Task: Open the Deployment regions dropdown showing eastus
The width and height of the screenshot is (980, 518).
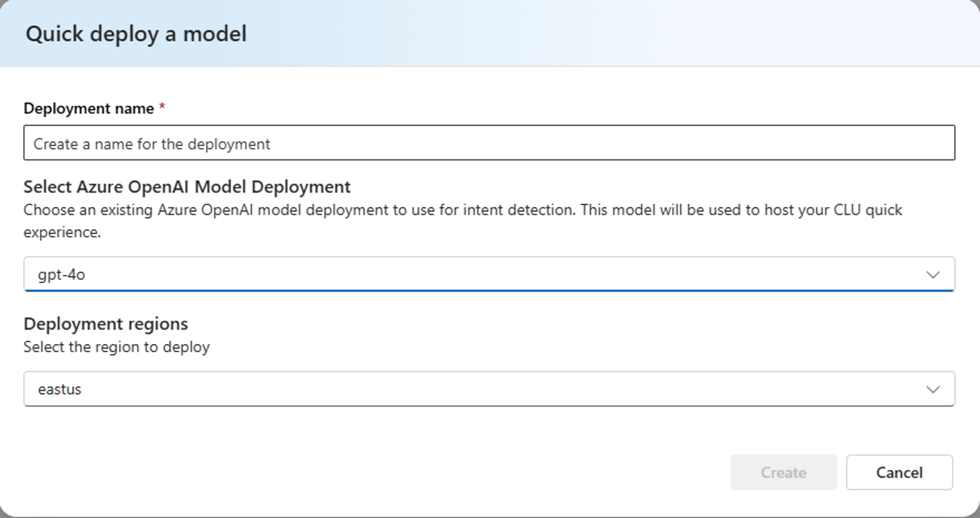Action: (489, 389)
